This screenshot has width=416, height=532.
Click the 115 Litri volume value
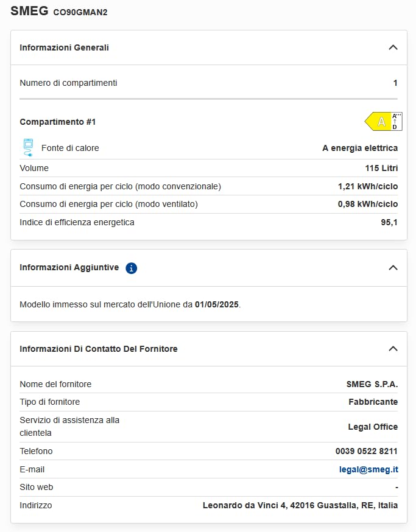pyautogui.click(x=381, y=168)
